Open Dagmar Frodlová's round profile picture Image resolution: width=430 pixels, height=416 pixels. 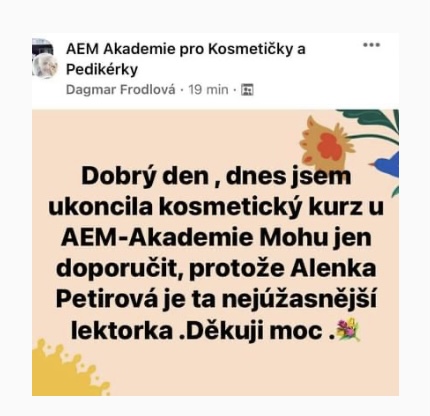[x=45, y=66]
